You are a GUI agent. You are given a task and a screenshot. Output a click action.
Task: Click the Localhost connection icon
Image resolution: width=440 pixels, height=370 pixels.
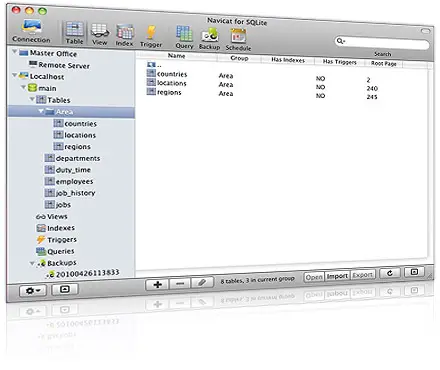point(23,76)
